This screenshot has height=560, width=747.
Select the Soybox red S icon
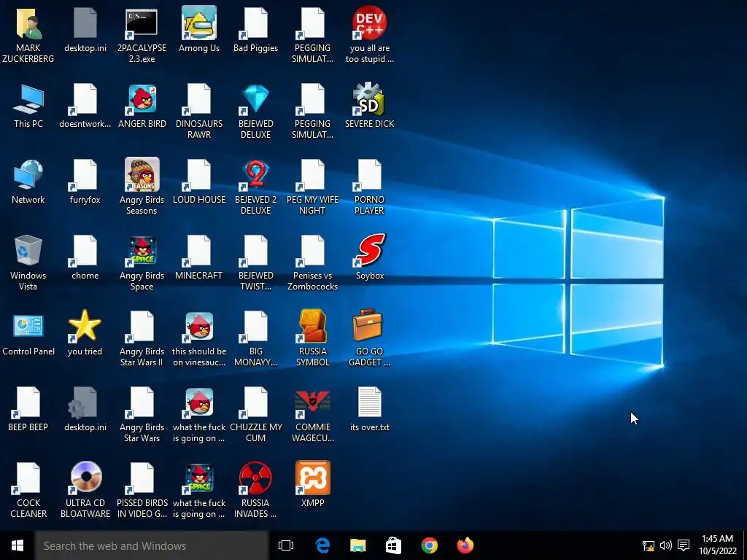pos(369,250)
